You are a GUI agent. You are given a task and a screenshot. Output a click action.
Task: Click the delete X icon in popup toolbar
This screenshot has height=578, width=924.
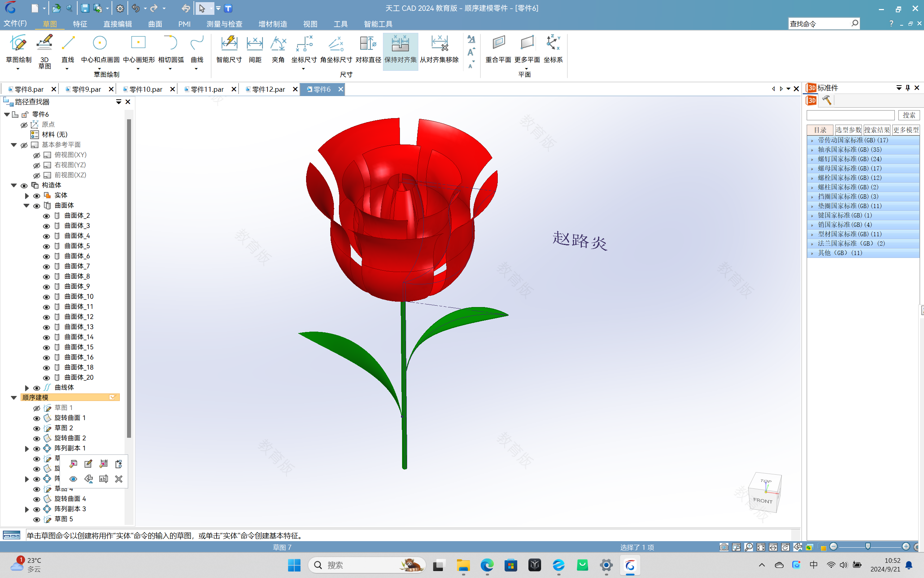[x=119, y=479]
